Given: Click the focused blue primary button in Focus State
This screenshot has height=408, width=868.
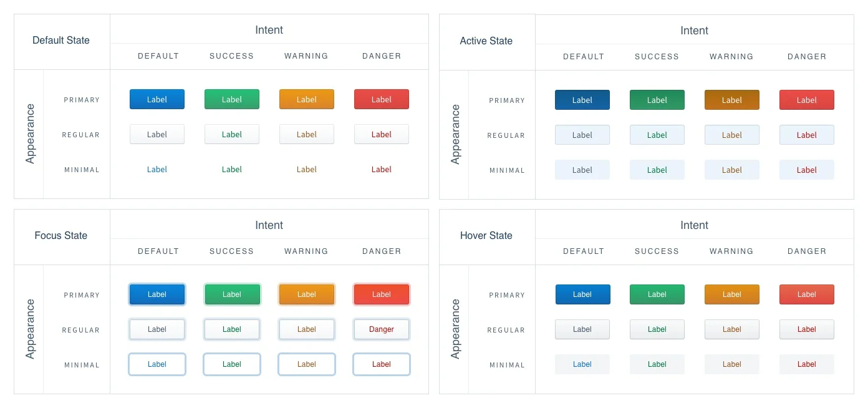Looking at the screenshot, I should (157, 294).
